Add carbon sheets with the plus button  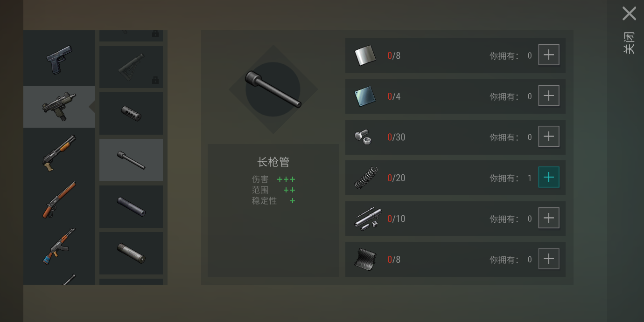point(549,259)
